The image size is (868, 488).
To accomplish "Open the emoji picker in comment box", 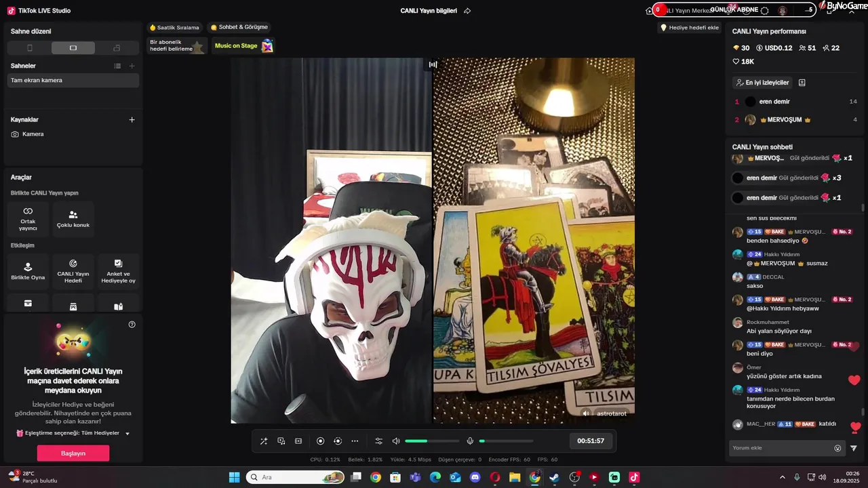I will click(x=837, y=448).
